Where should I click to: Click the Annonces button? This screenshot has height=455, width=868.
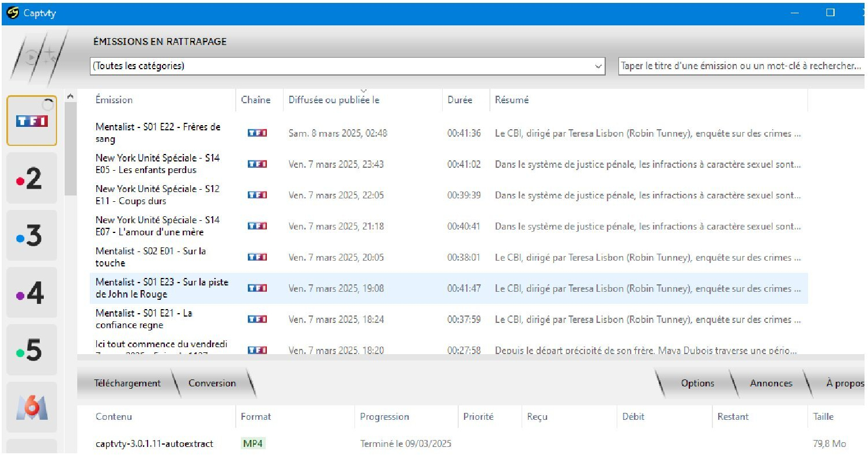[x=771, y=383]
